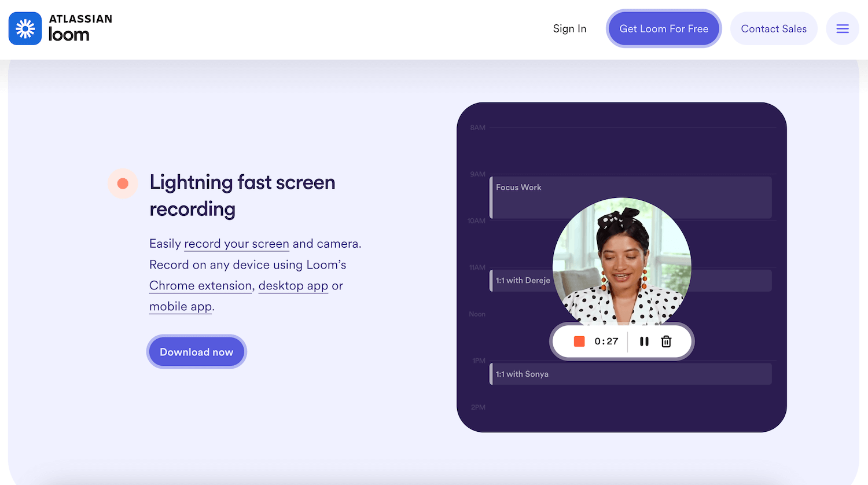Click the Atlassian Loom wordmark

tap(80, 28)
